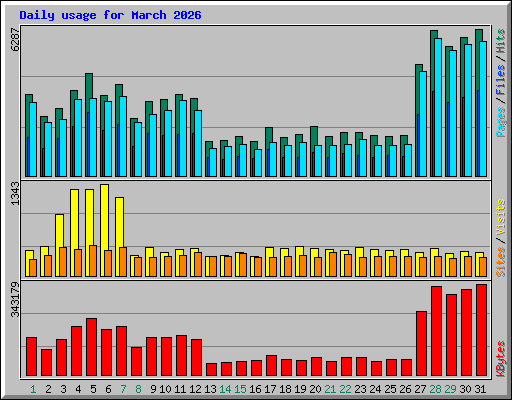
Task: Click the bottom chart's scale value 343179
Action: 15,300
